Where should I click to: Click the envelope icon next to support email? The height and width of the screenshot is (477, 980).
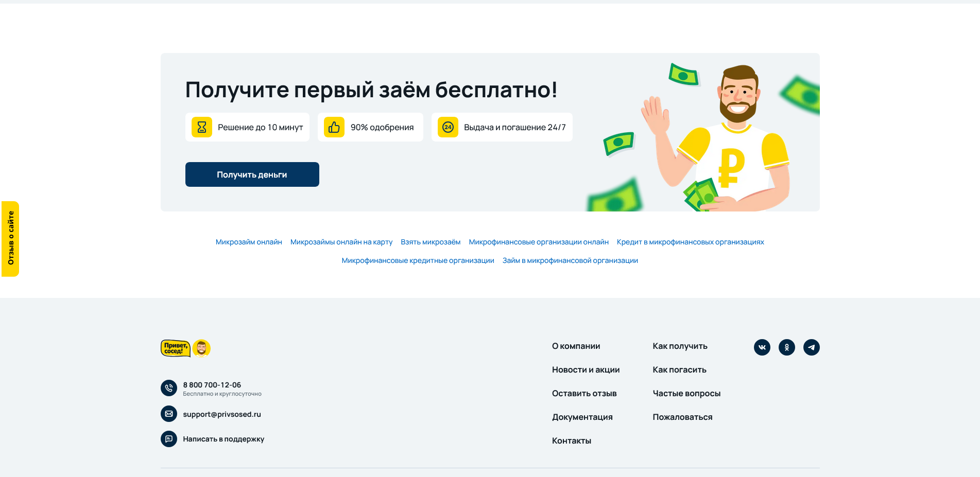[169, 414]
